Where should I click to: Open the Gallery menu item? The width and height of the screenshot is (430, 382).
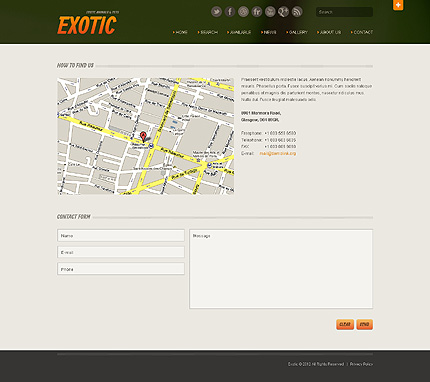[297, 32]
